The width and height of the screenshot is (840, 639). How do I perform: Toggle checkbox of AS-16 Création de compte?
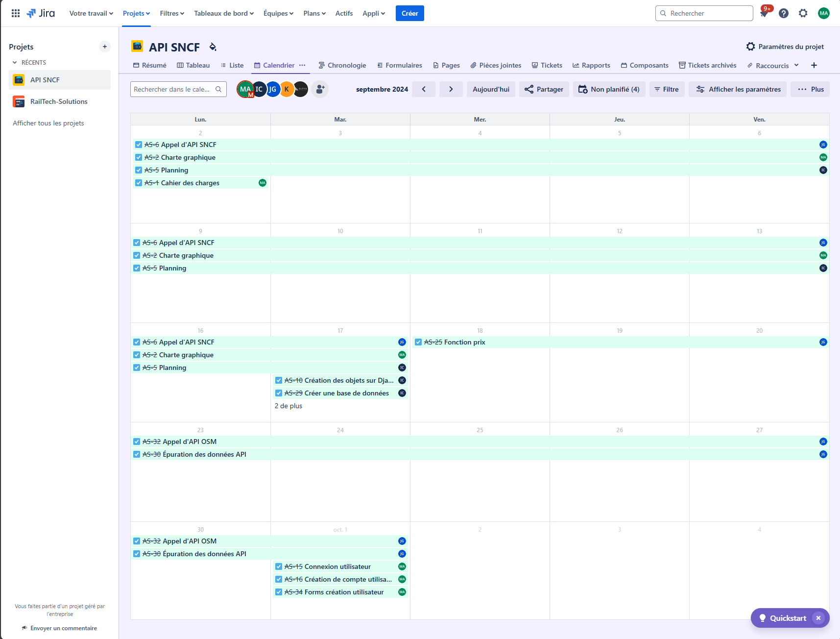[279, 579]
